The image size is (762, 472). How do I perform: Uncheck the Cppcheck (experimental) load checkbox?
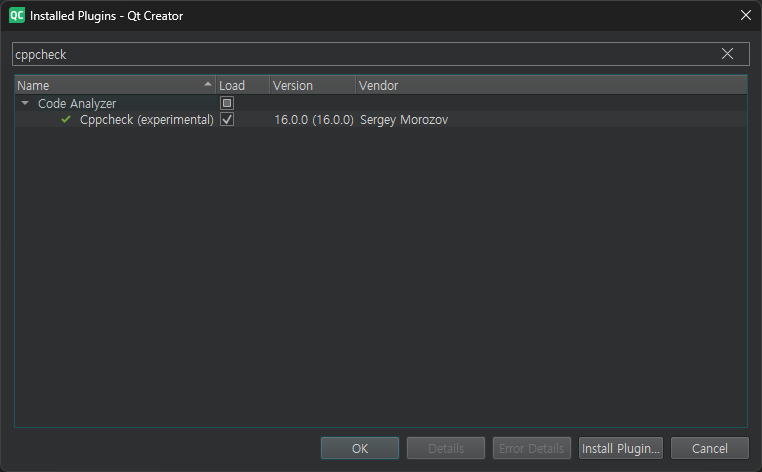227,120
